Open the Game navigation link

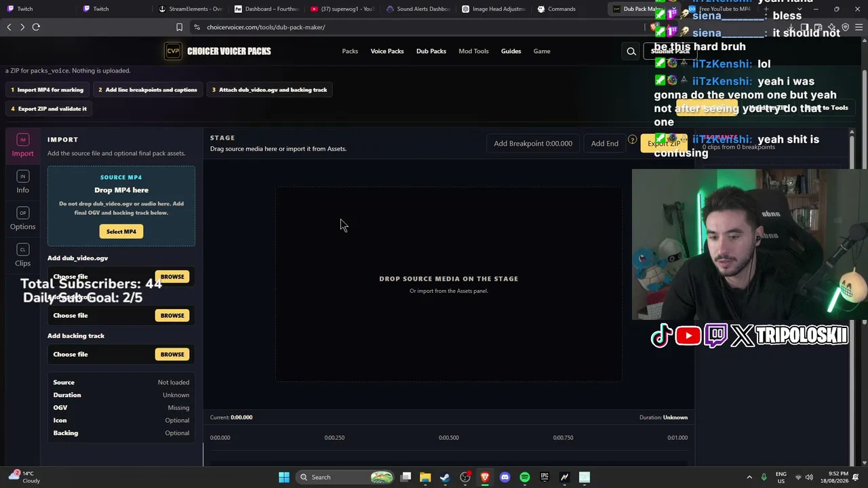542,51
